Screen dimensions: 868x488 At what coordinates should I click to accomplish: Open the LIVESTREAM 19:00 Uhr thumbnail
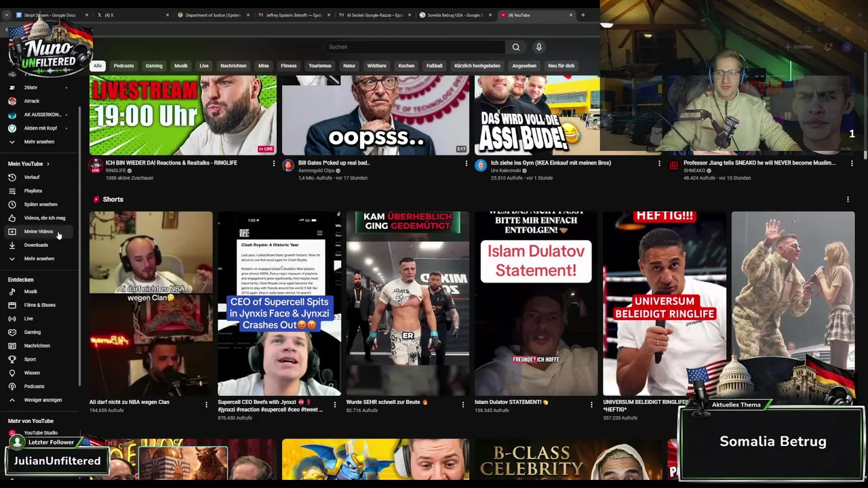[183, 115]
